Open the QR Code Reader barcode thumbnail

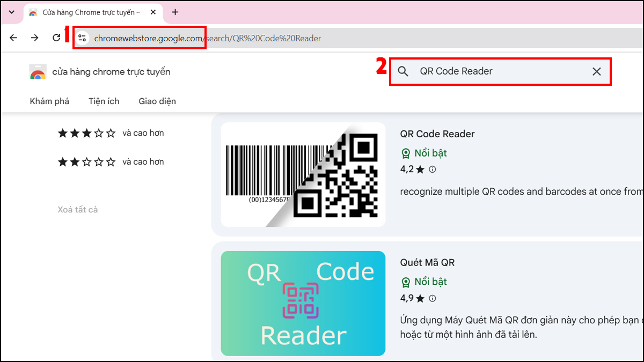pos(303,174)
